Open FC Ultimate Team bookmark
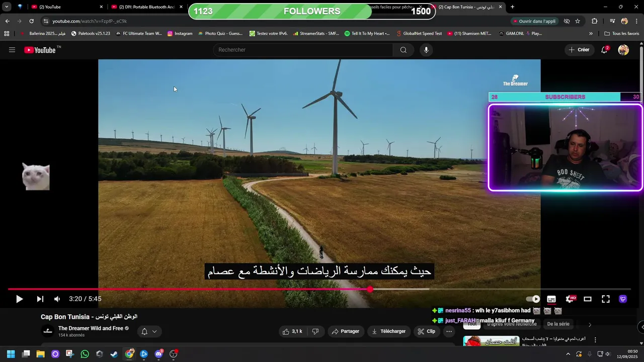 [139, 34]
